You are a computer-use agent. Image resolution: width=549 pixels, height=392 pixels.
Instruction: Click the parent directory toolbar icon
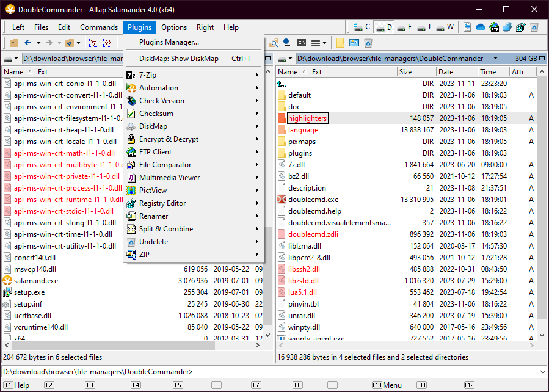[13, 43]
